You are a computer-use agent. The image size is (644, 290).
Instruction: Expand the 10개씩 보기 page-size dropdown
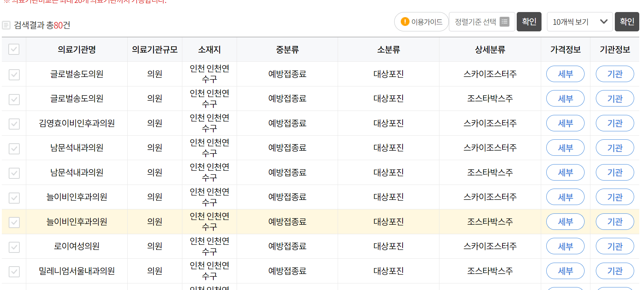[x=580, y=22]
